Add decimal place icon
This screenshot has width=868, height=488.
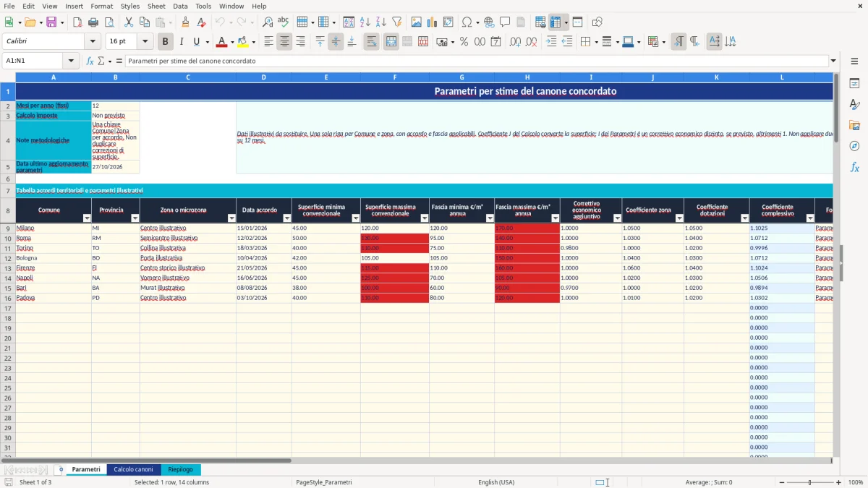tap(515, 42)
